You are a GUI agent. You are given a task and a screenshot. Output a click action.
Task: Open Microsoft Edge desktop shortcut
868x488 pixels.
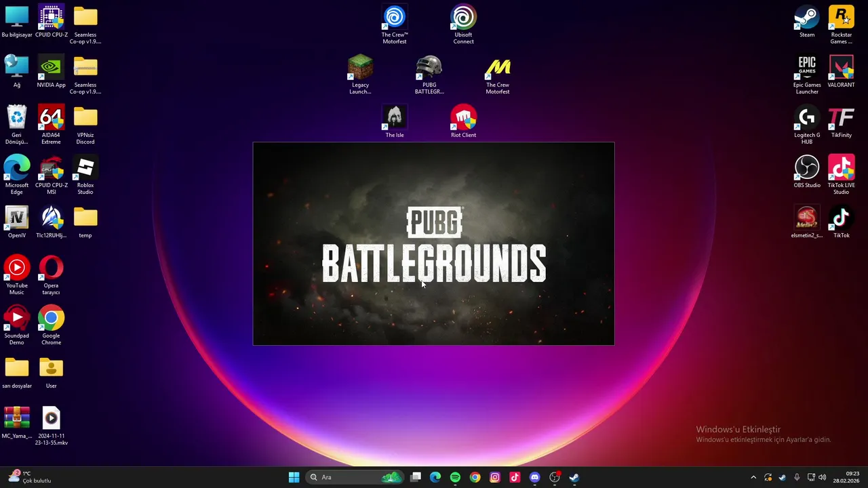[17, 176]
